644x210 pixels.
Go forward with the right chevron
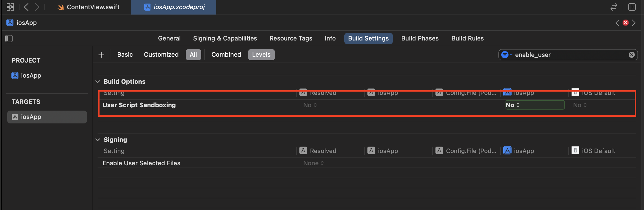click(37, 7)
